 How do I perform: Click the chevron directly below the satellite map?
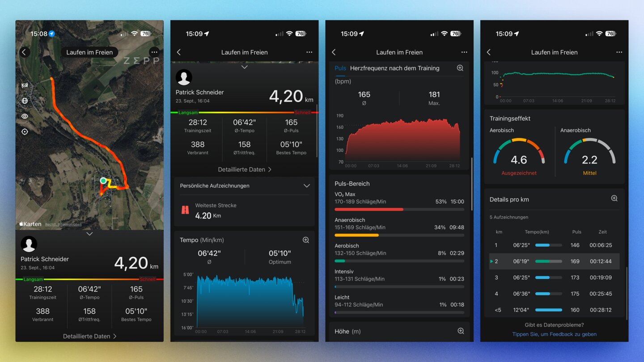89,234
